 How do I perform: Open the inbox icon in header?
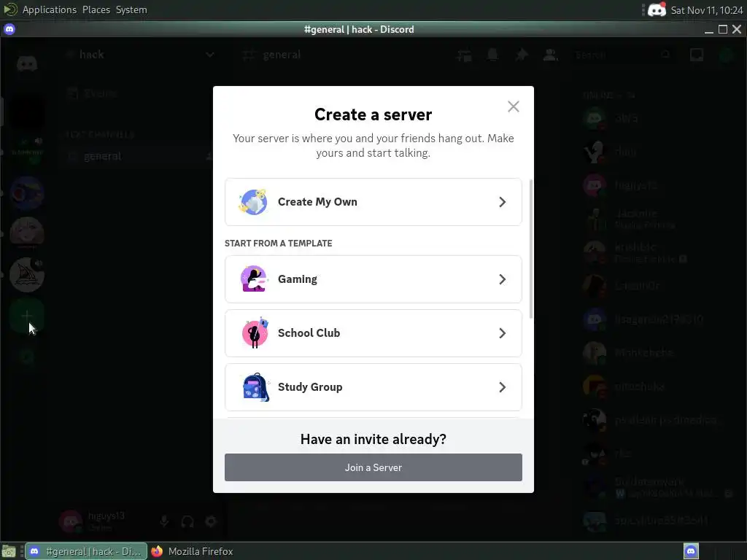pyautogui.click(x=697, y=55)
